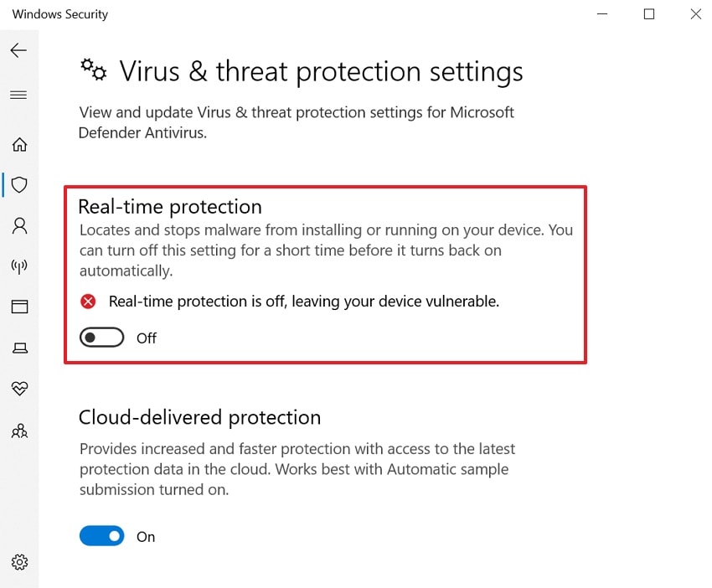
Task: Select App & browser control icon
Action: click(19, 307)
